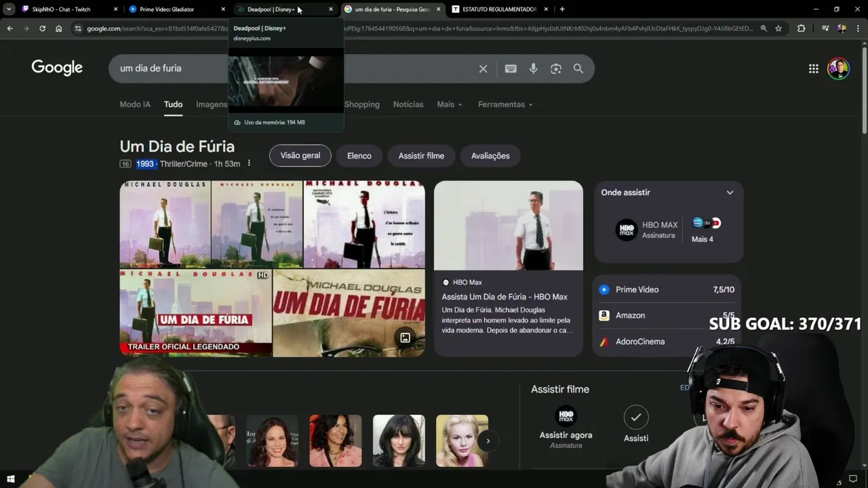Open the three-dot options beside movie runtime
The width and height of the screenshot is (868, 488).
tap(249, 163)
